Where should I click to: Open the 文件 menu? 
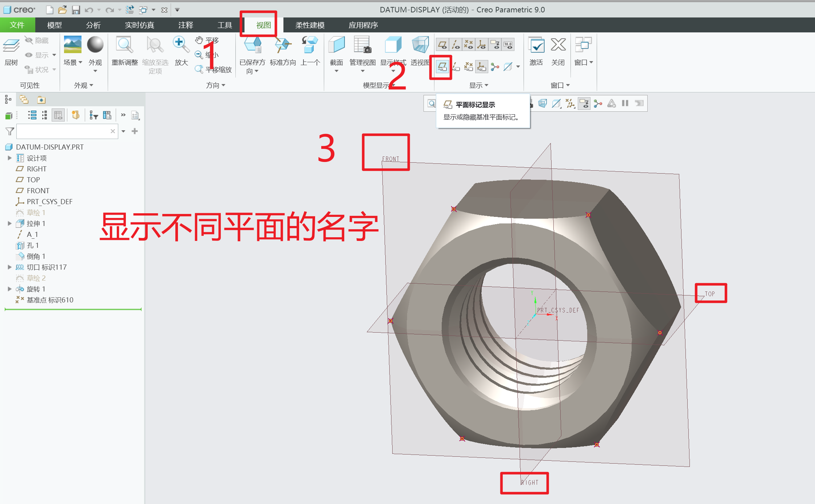[x=17, y=25]
